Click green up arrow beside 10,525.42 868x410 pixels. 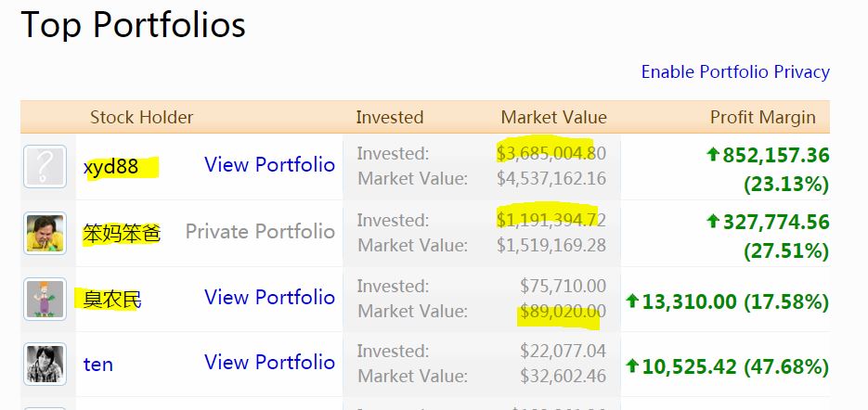pyautogui.click(x=632, y=366)
